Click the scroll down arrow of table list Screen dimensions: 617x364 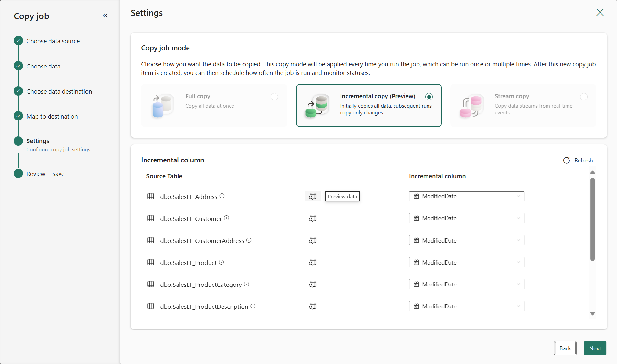coord(592,314)
